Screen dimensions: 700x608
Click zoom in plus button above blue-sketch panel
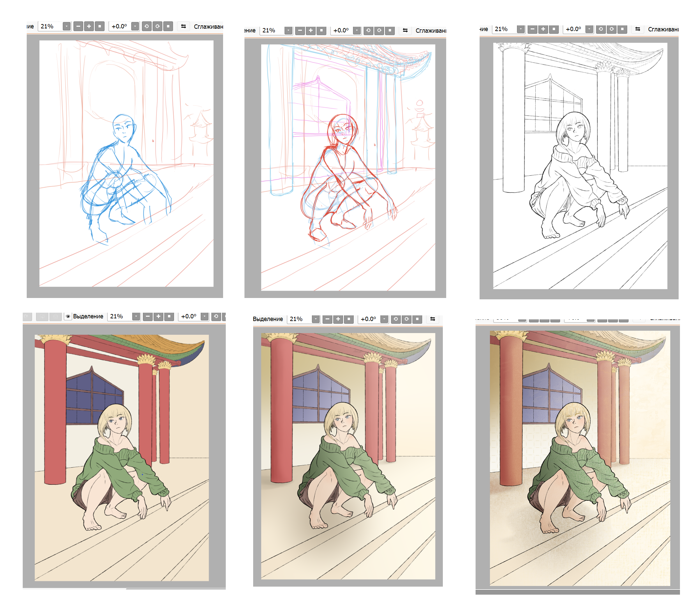point(89,26)
